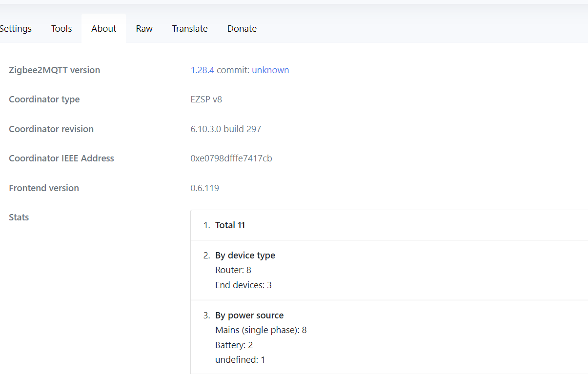Click the Stats label
The height and width of the screenshot is (374, 588).
tap(19, 217)
